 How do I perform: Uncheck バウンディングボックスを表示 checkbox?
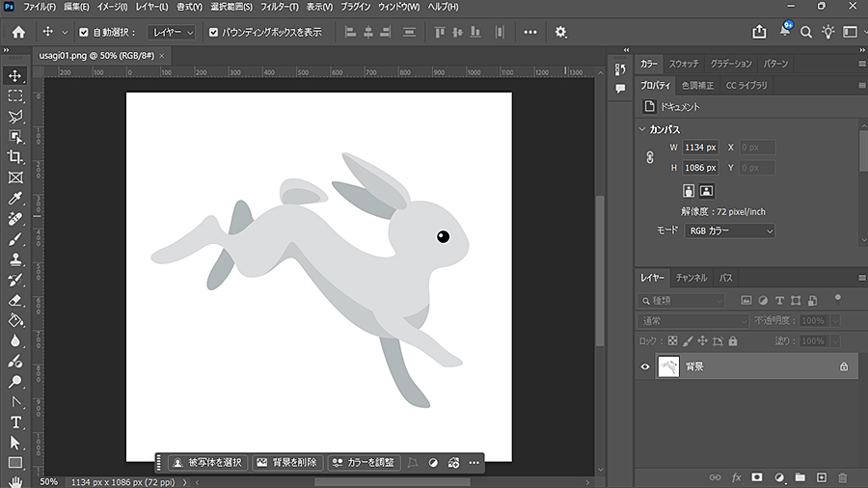[214, 32]
